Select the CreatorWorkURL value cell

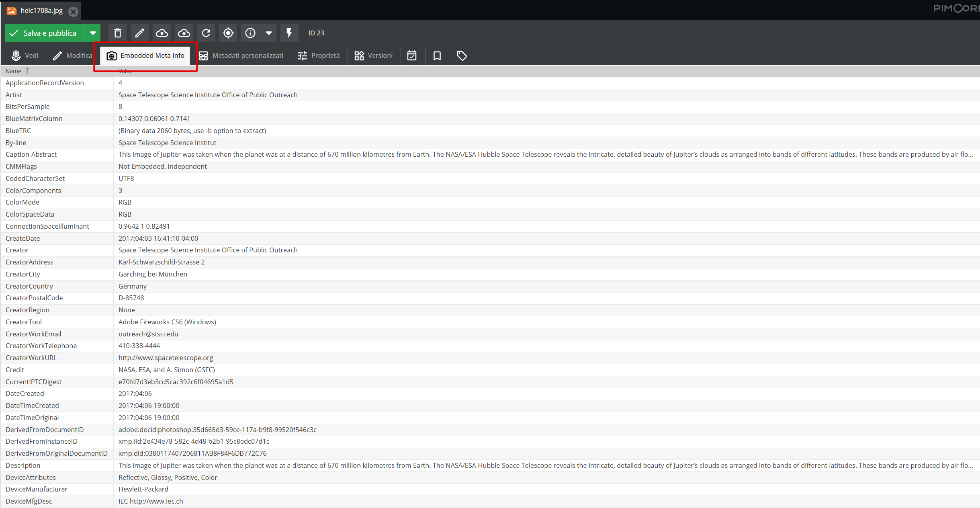tap(166, 358)
